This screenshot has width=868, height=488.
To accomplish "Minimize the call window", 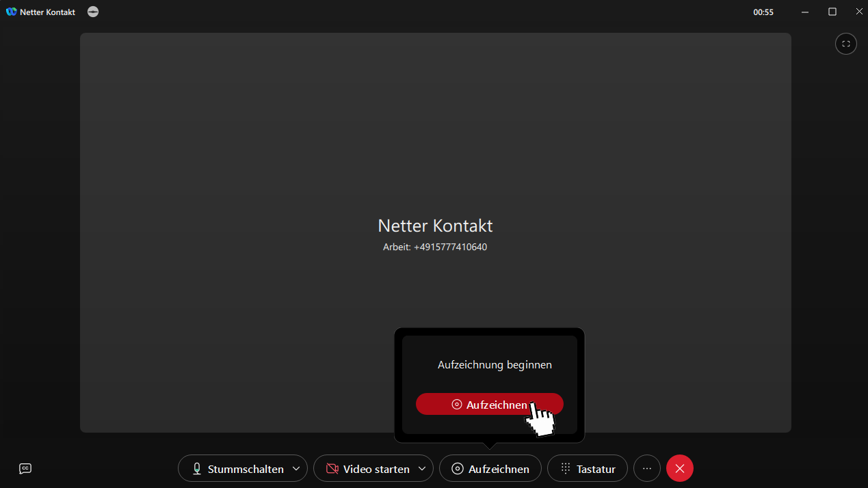I will 805,12.
